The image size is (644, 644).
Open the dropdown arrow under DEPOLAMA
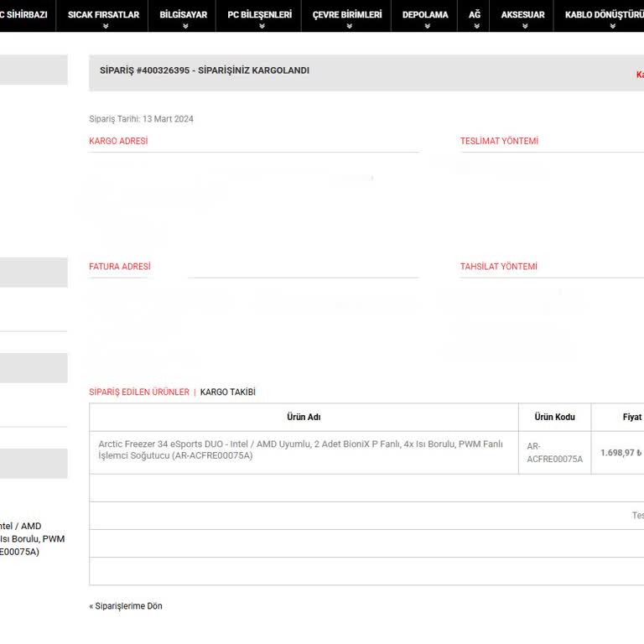(426, 26)
